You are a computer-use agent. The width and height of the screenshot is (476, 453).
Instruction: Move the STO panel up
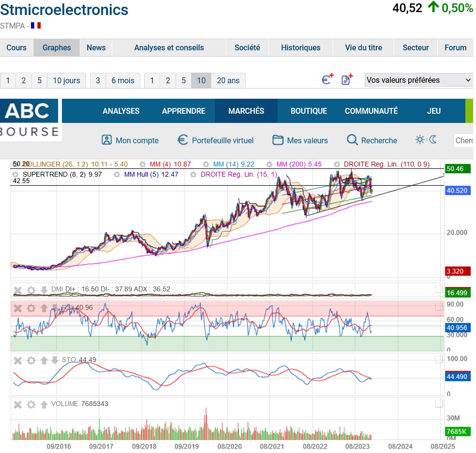point(44,360)
